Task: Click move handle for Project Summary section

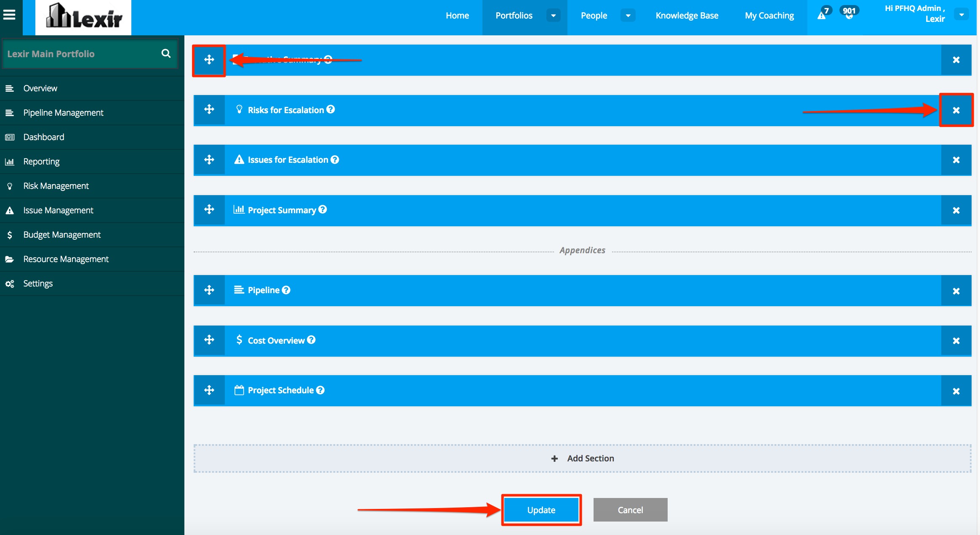Action: click(209, 210)
